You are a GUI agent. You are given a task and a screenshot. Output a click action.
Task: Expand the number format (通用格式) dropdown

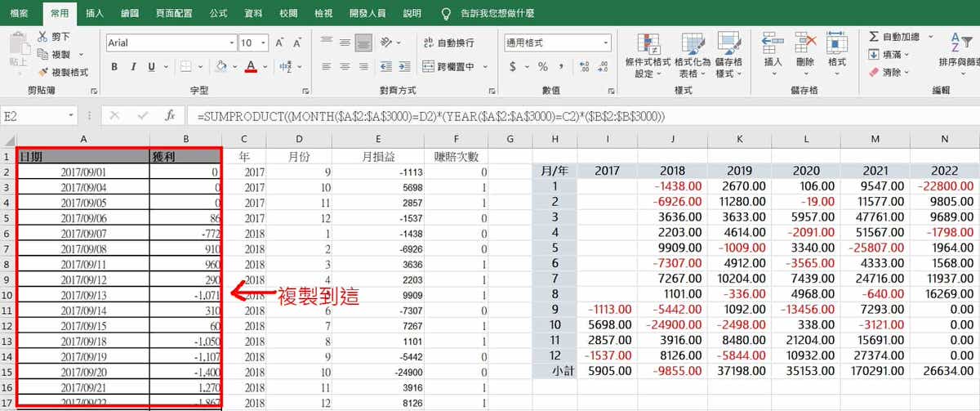coord(606,42)
